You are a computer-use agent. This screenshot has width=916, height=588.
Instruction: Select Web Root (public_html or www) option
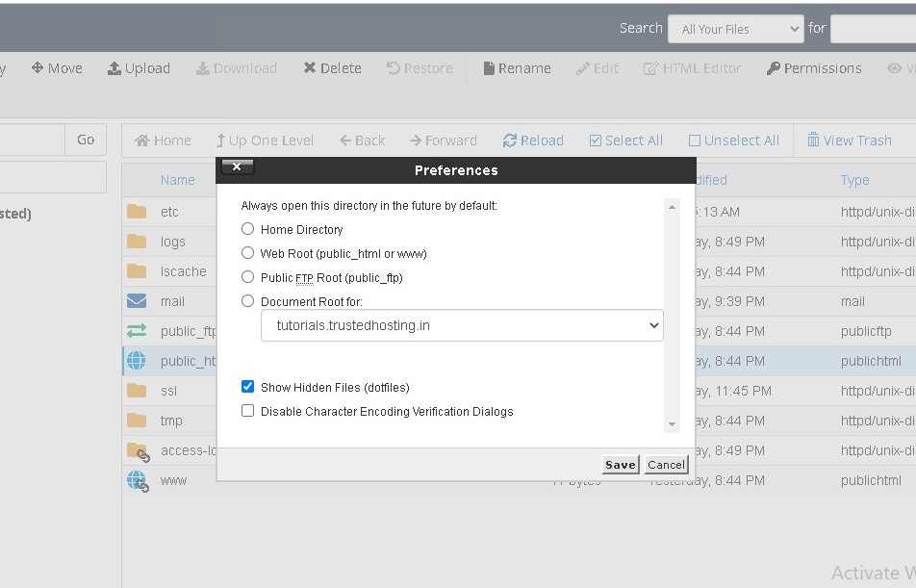247,252
